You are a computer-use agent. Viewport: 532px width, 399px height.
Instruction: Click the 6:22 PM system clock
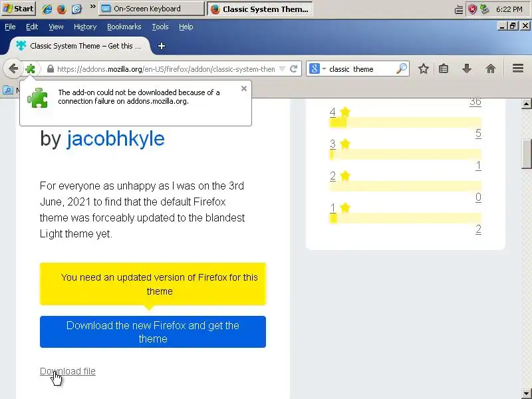pos(509,9)
